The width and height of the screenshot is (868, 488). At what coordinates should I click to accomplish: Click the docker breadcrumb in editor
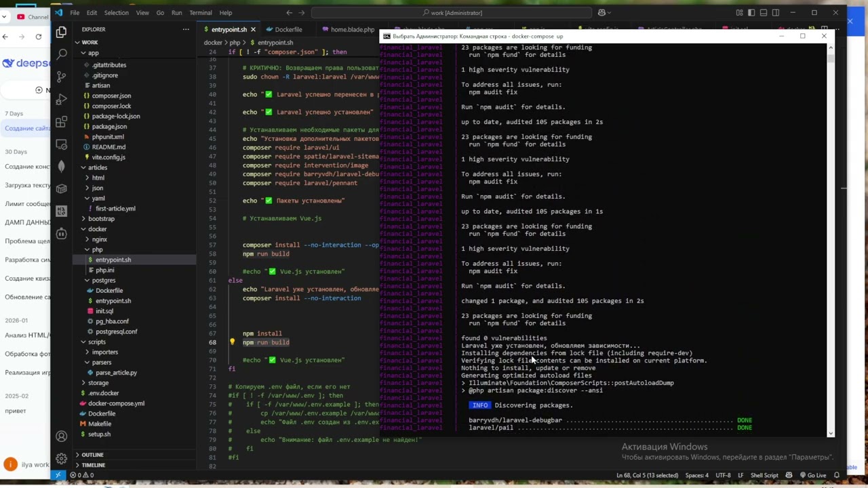pyautogui.click(x=213, y=43)
